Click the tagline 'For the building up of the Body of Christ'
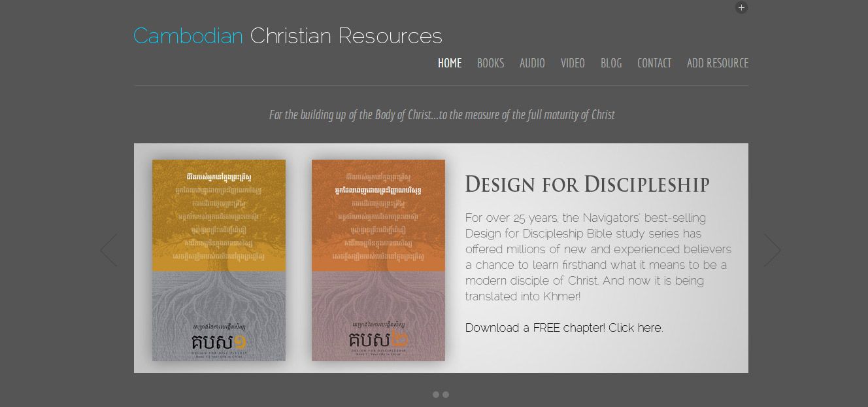868x407 pixels. pyautogui.click(x=442, y=115)
